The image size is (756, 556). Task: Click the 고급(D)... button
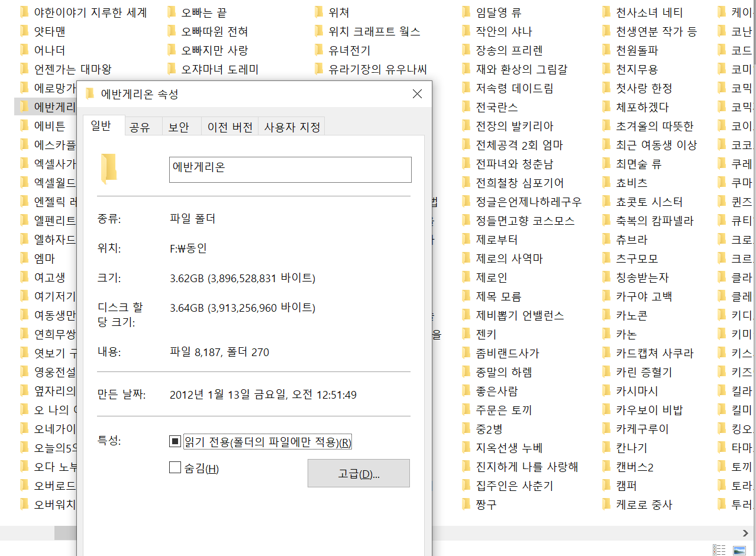[x=358, y=473]
